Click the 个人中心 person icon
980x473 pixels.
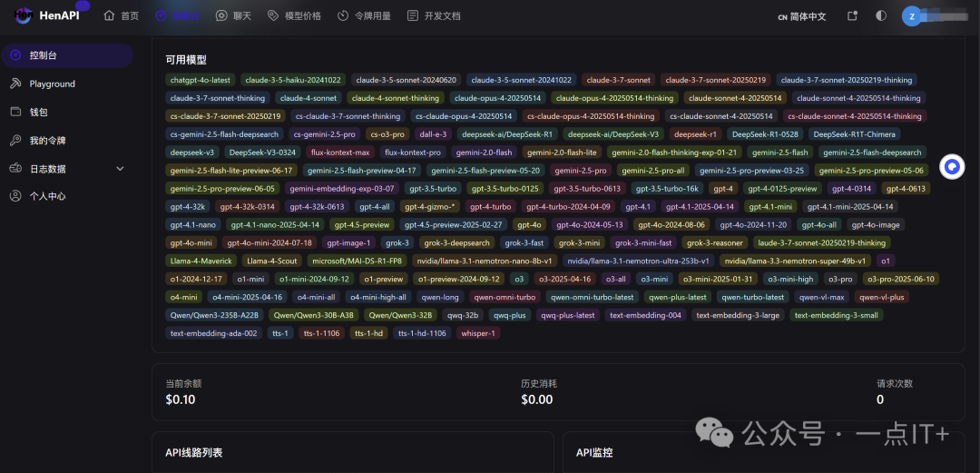tap(16, 196)
